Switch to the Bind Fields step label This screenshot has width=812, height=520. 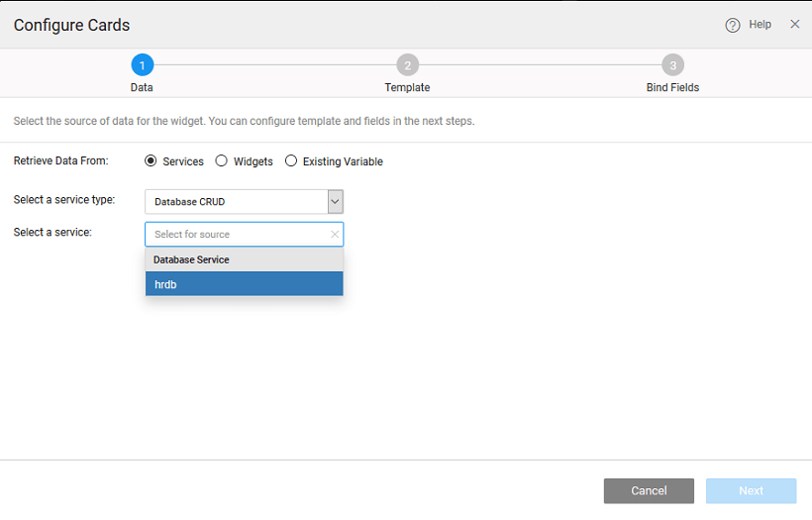click(x=672, y=87)
